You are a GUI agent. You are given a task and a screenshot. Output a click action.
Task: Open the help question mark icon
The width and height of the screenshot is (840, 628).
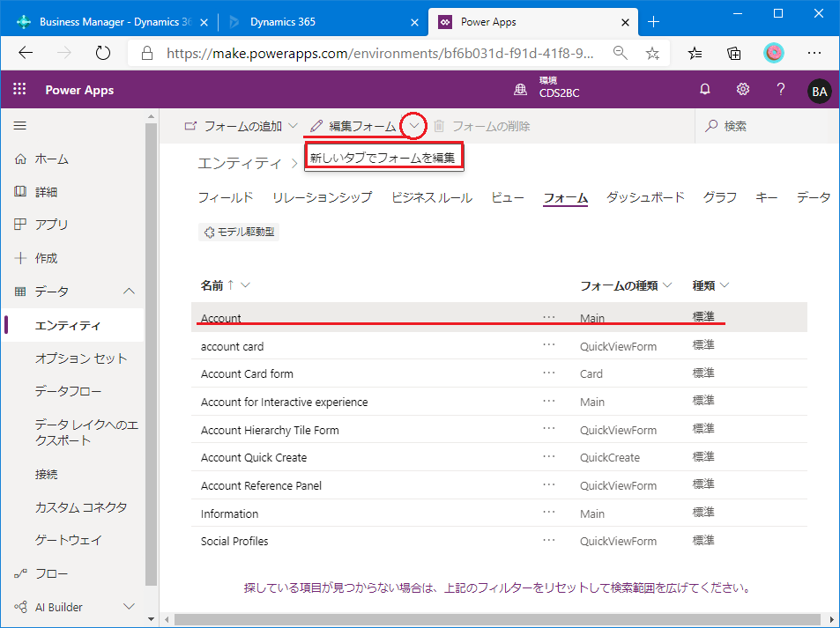coord(781,90)
